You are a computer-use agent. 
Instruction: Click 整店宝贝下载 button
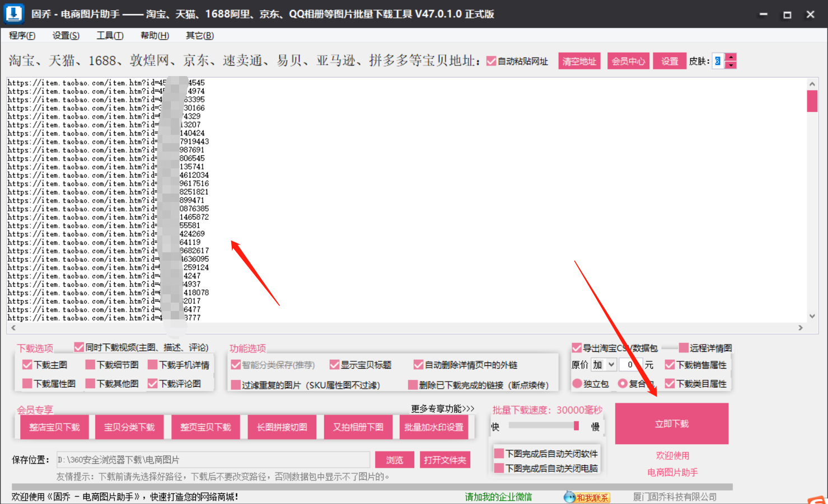[54, 427]
